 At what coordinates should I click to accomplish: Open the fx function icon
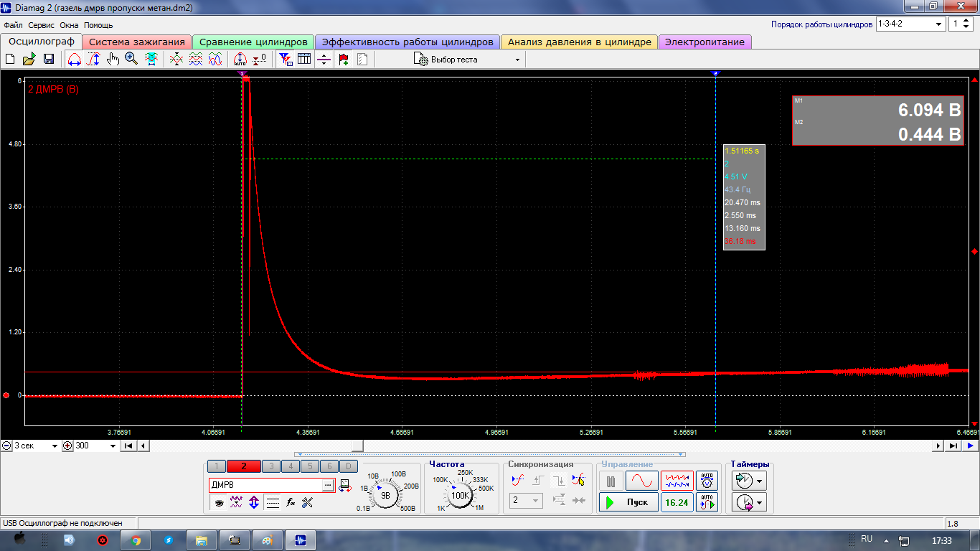(291, 503)
